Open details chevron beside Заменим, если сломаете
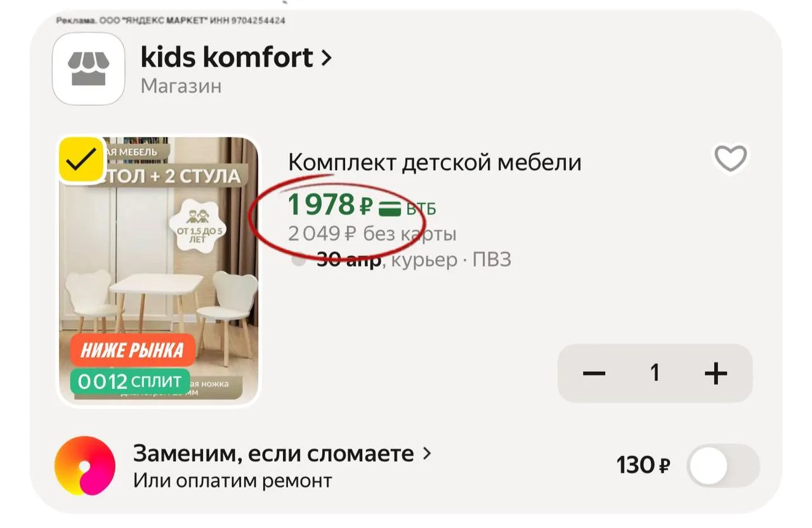The width and height of the screenshot is (812, 528). point(427,454)
